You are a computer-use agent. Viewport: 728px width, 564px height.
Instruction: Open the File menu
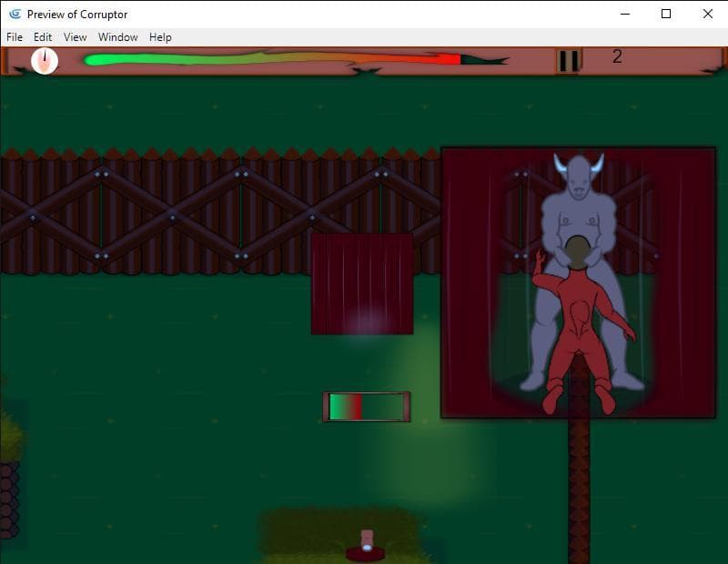[x=15, y=37]
